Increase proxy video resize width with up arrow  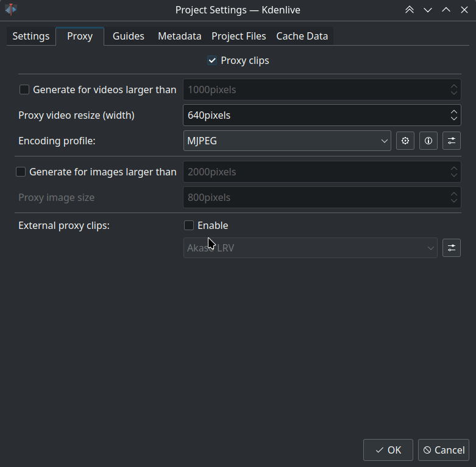(x=454, y=111)
